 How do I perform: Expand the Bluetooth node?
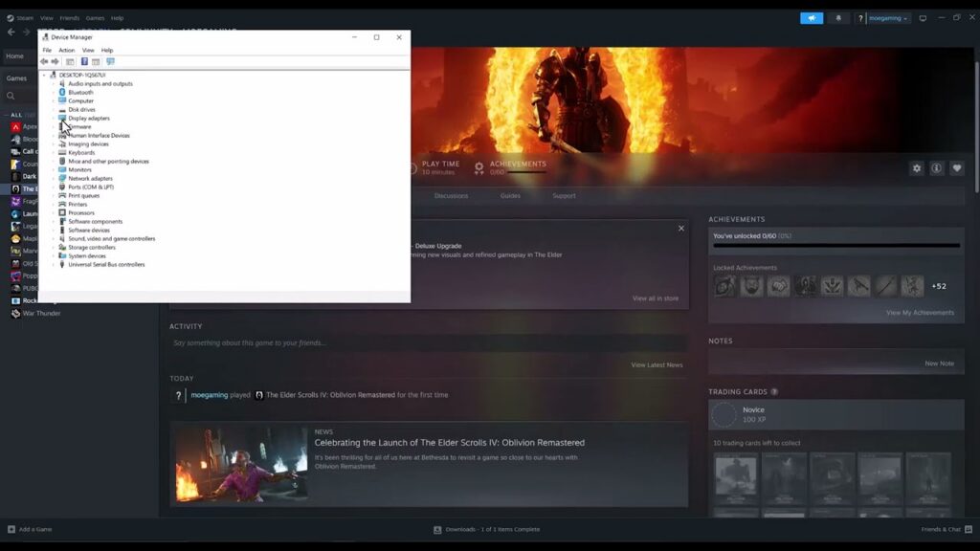coord(54,93)
